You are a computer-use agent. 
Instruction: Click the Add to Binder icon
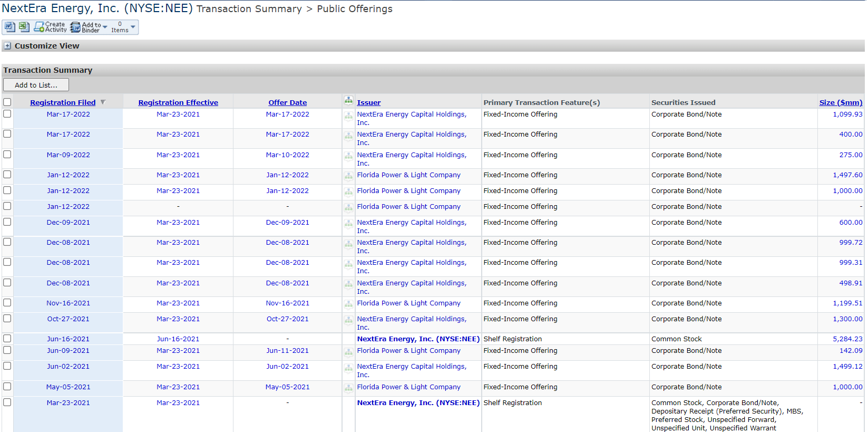pos(75,27)
